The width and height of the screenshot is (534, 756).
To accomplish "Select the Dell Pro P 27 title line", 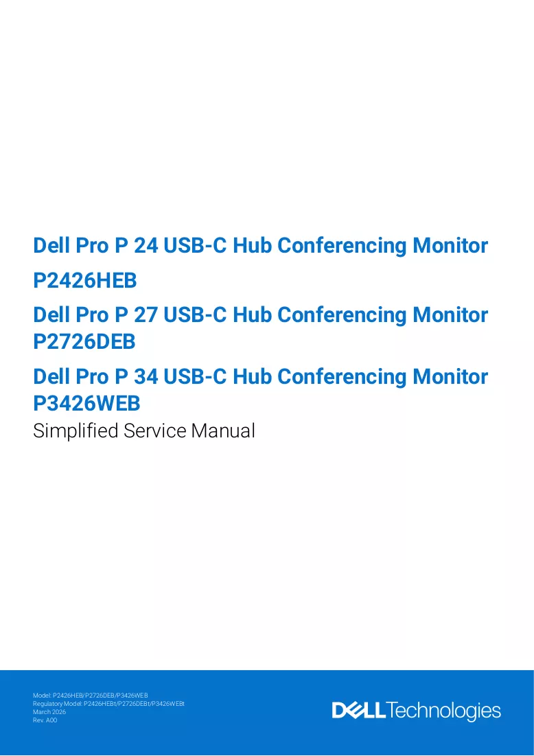I will point(261,315).
